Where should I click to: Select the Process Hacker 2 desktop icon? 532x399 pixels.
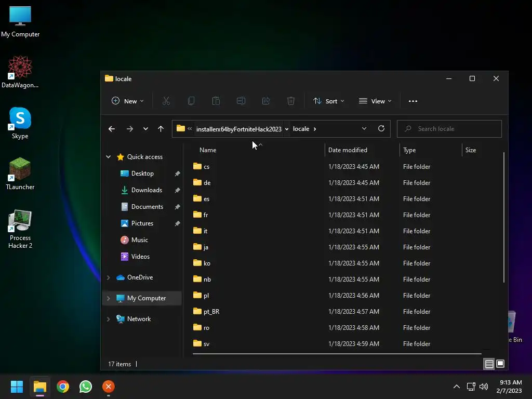[x=20, y=229]
